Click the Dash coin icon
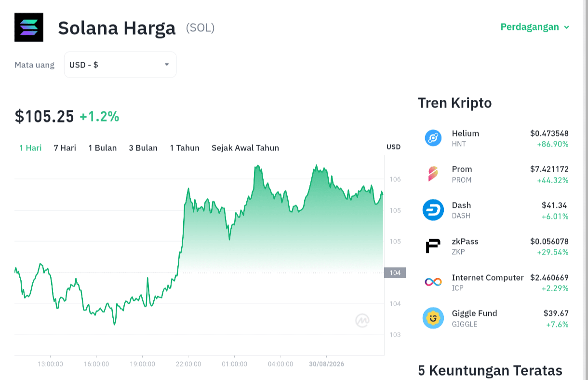 (x=433, y=210)
